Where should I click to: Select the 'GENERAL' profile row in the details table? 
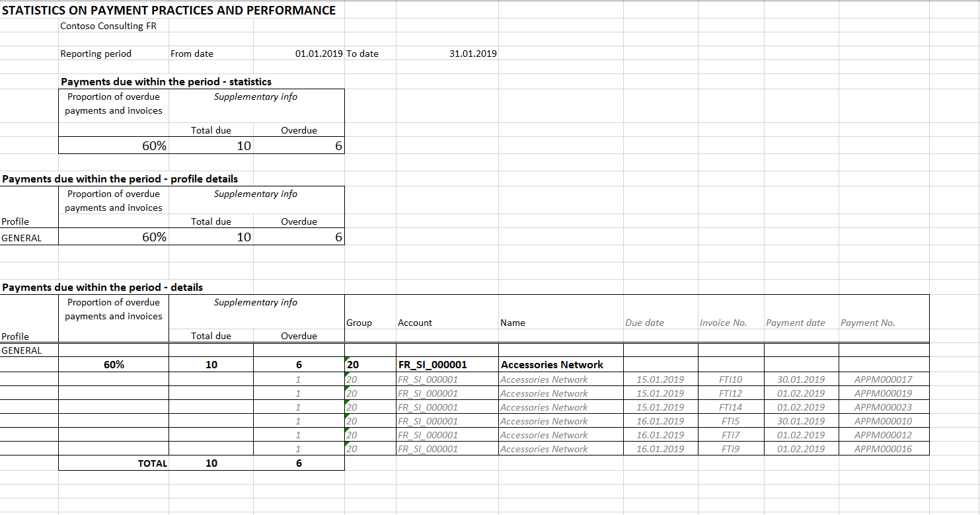click(x=22, y=350)
